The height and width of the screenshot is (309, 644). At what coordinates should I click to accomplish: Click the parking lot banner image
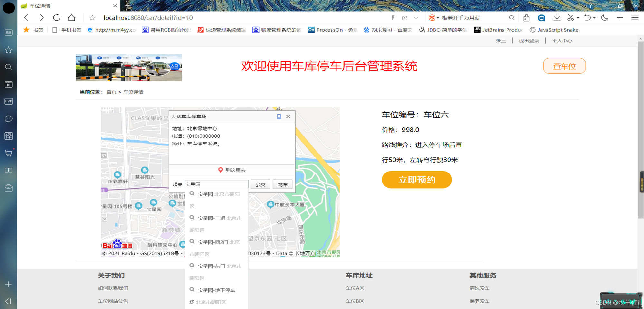coord(129,68)
